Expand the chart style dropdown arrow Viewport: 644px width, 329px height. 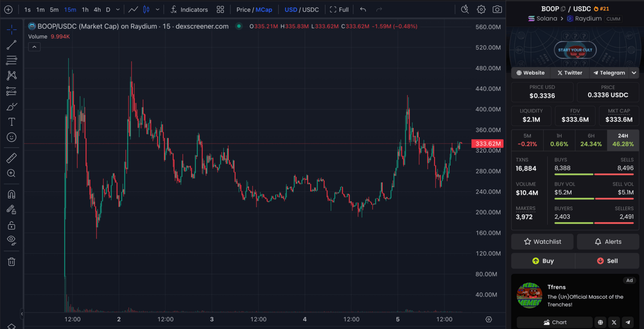[158, 9]
